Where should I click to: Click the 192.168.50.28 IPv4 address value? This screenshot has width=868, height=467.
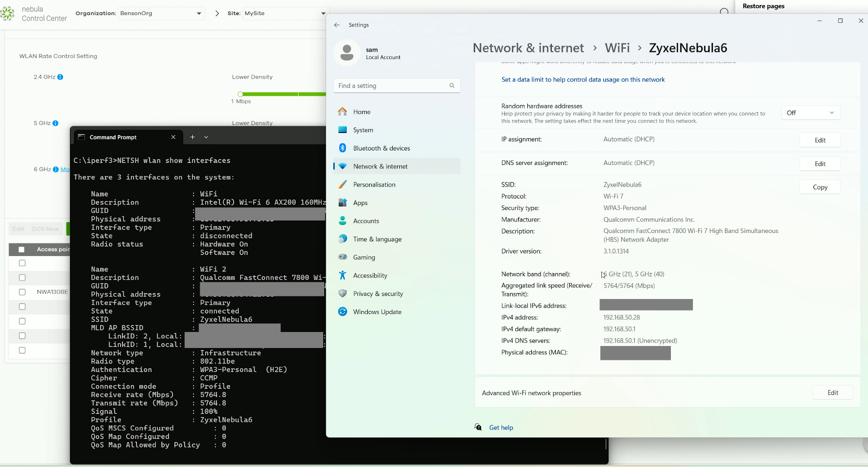tap(621, 317)
